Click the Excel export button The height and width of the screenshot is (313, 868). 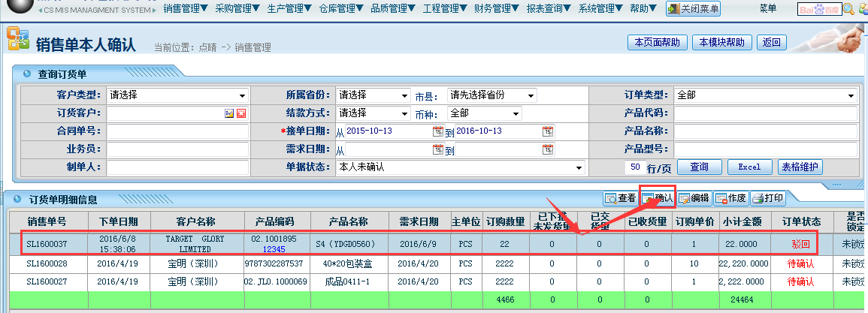[749, 167]
